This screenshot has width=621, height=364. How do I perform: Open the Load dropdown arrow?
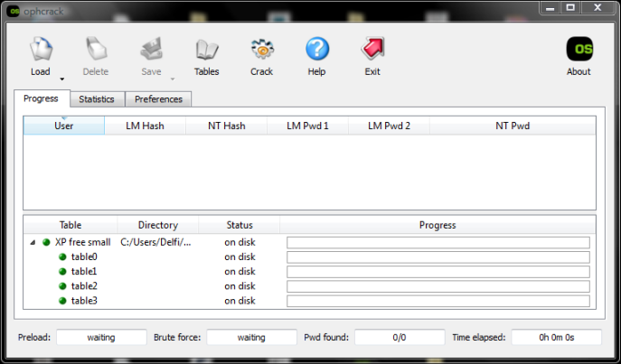[61, 79]
